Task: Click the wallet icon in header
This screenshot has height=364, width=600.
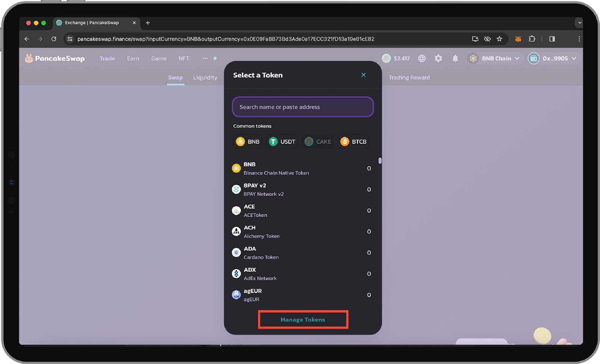Action: [x=534, y=58]
